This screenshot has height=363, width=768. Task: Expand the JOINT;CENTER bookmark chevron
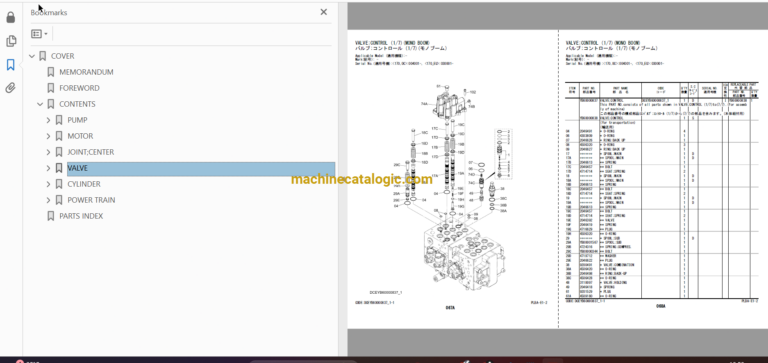pos(48,152)
